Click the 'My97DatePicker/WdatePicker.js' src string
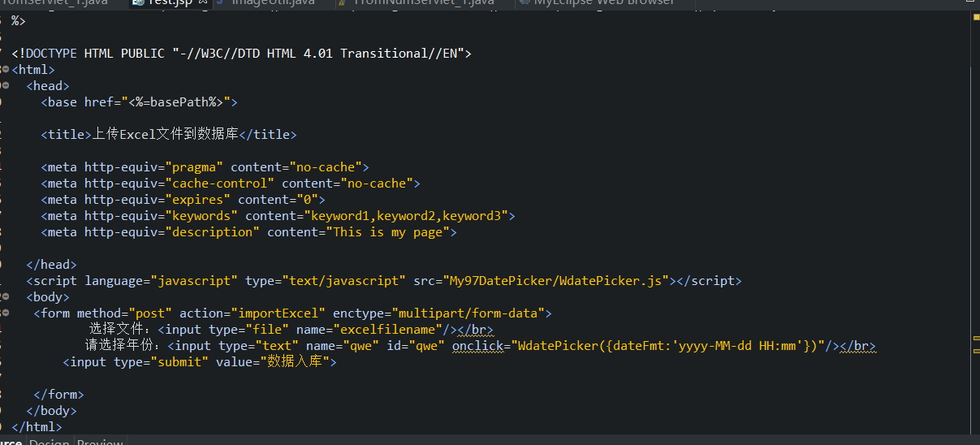This screenshot has height=445, width=980. coord(555,281)
